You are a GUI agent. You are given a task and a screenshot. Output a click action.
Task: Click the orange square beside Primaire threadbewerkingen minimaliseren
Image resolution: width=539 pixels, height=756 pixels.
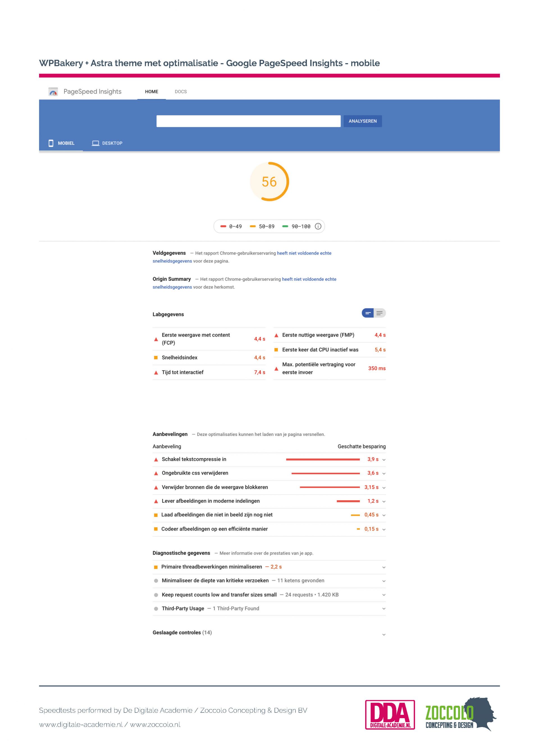click(x=156, y=567)
